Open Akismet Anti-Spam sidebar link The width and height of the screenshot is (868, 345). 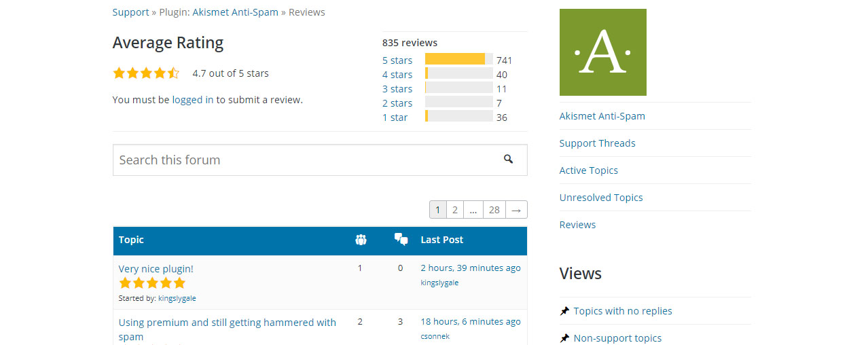[602, 116]
